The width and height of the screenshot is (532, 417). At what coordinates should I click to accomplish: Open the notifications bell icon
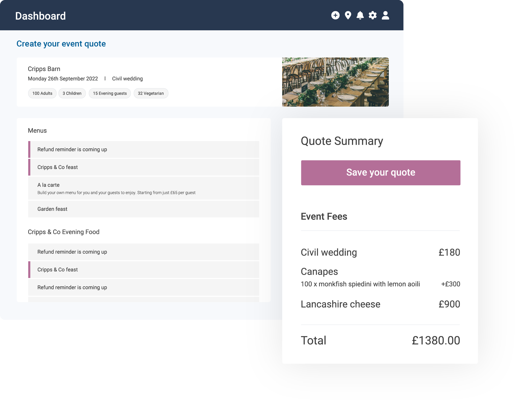pyautogui.click(x=360, y=15)
